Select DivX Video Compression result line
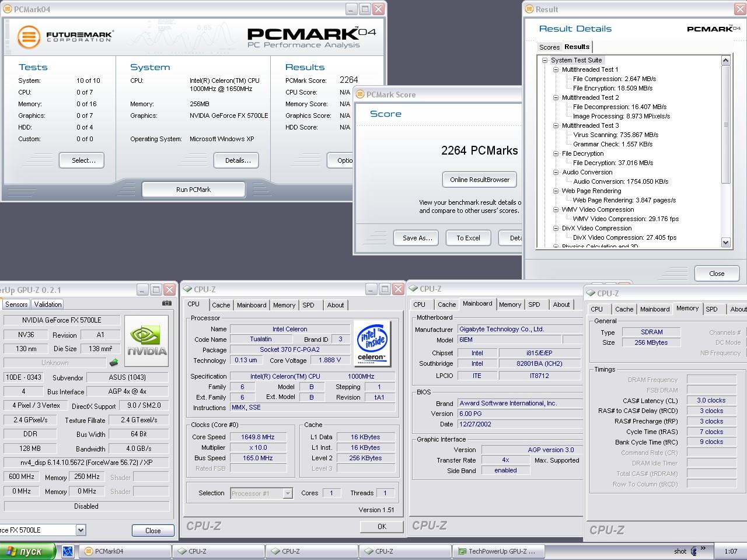747x560 pixels. coord(624,237)
